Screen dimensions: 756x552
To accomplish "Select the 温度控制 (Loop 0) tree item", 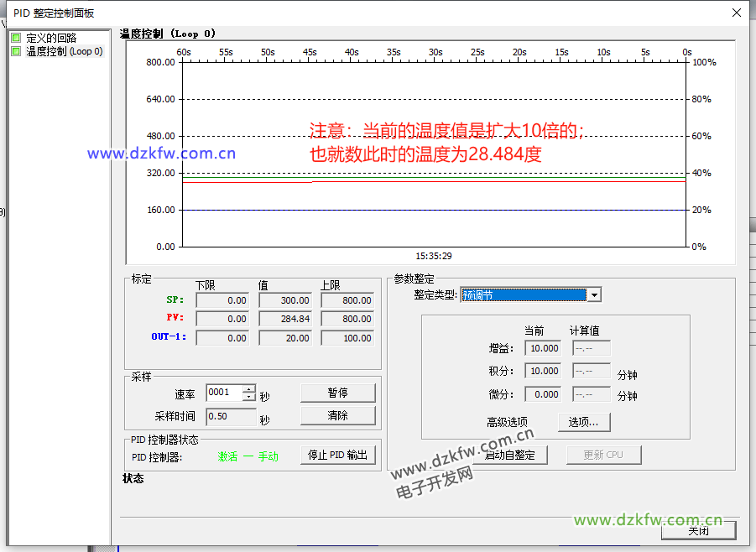I will click(x=64, y=51).
